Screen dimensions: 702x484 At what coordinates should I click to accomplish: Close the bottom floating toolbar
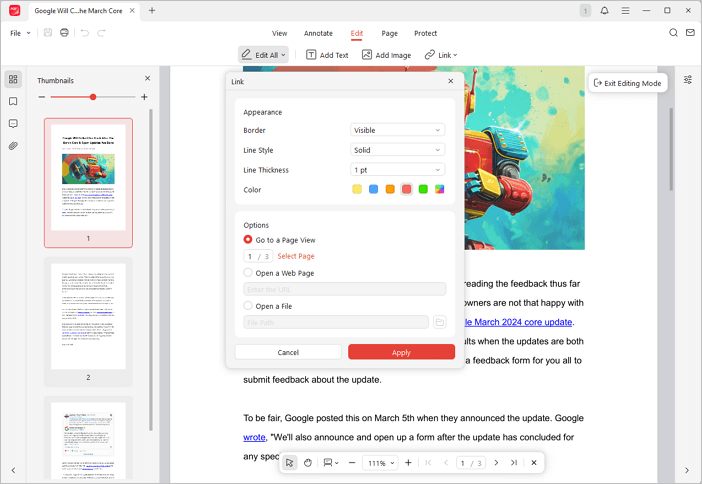click(x=534, y=463)
